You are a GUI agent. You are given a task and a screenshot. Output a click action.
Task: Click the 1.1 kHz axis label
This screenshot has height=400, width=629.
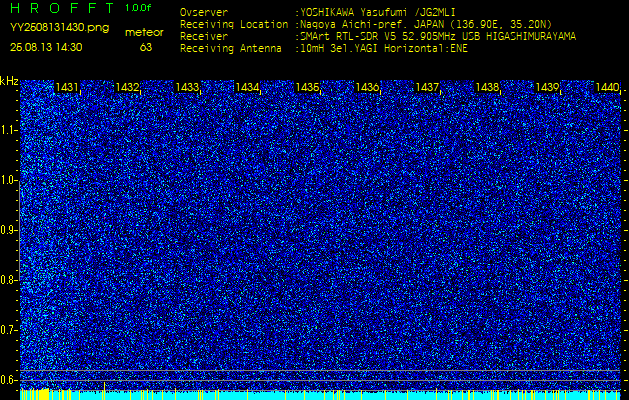[7, 130]
